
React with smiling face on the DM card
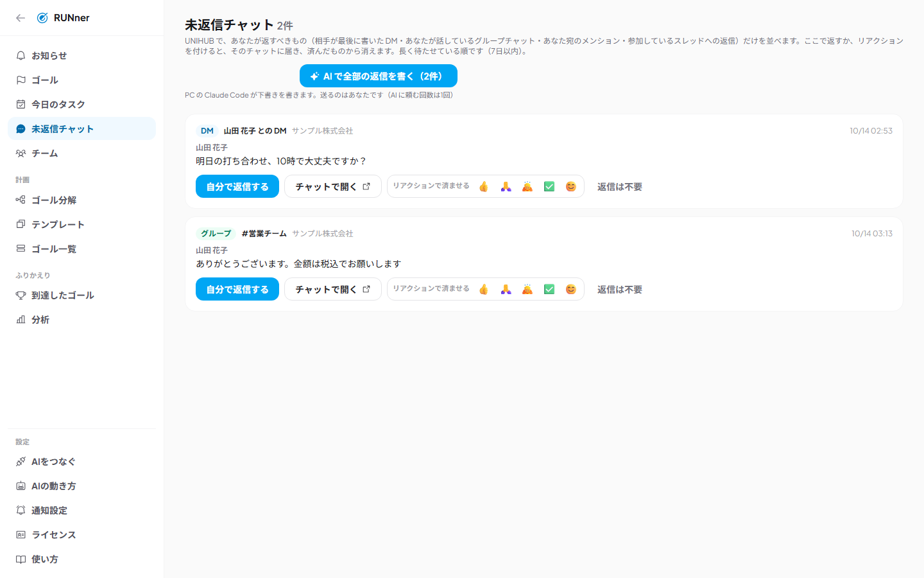tap(571, 186)
